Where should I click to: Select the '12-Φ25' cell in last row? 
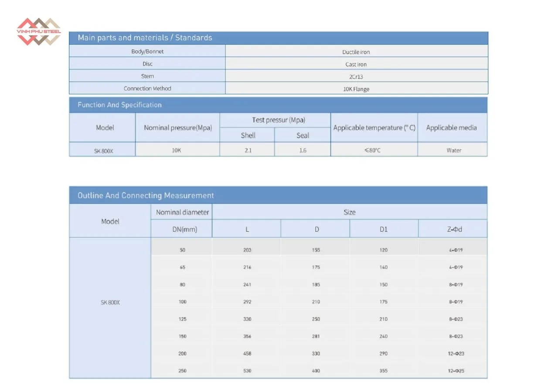(455, 371)
